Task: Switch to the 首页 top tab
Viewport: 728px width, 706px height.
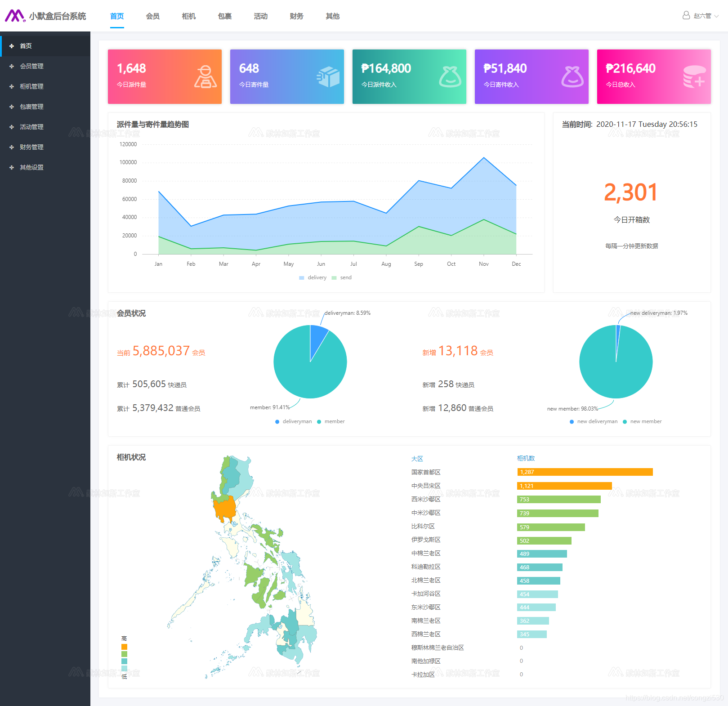Action: click(x=117, y=16)
